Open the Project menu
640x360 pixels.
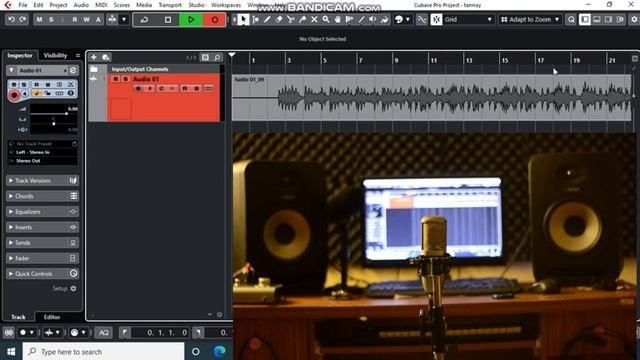click(x=58, y=5)
